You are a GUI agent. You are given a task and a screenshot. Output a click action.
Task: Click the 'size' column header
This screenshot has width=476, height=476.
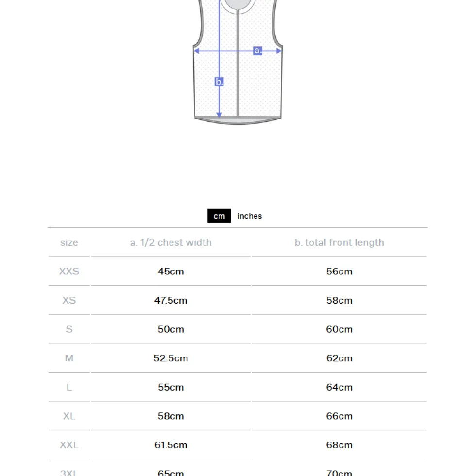click(69, 242)
